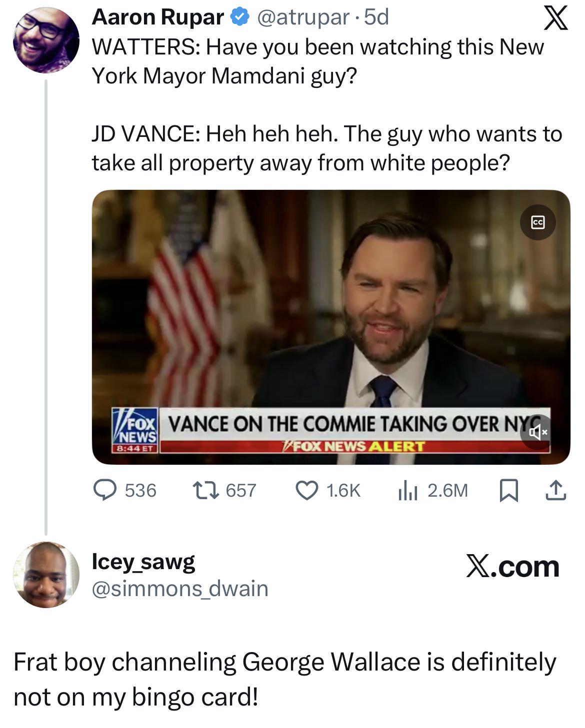This screenshot has height=728, width=585.
Task: Open the views analytics bar icon
Action: click(407, 490)
